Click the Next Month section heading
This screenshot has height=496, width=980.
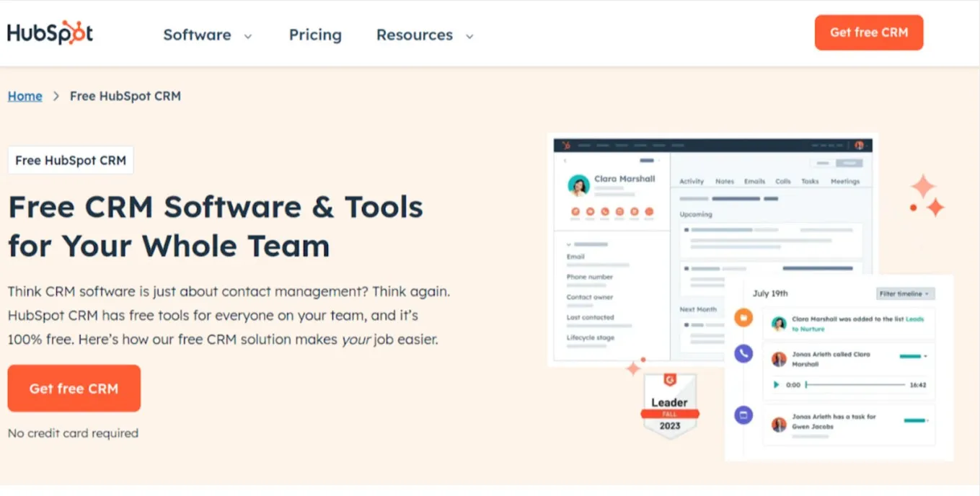click(x=698, y=309)
